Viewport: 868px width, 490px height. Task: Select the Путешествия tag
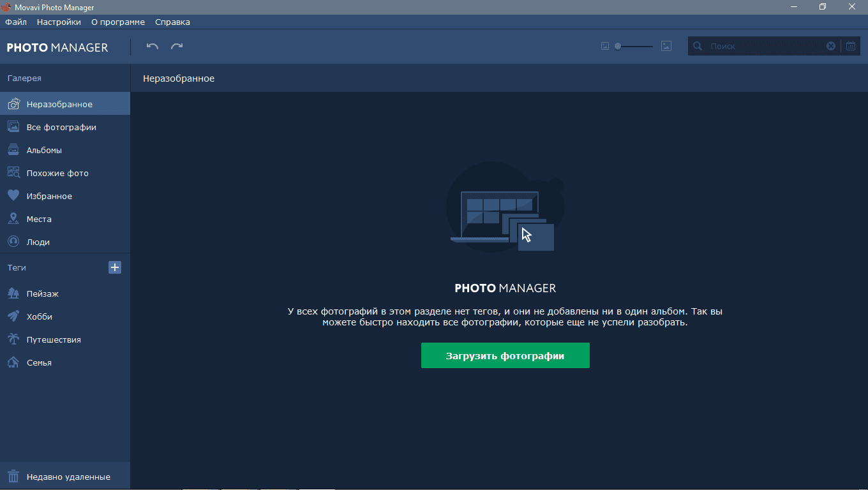65,339
